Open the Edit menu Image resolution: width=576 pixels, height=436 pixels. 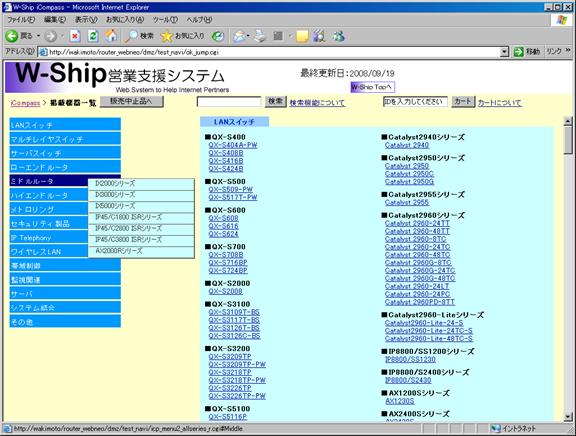click(55, 20)
